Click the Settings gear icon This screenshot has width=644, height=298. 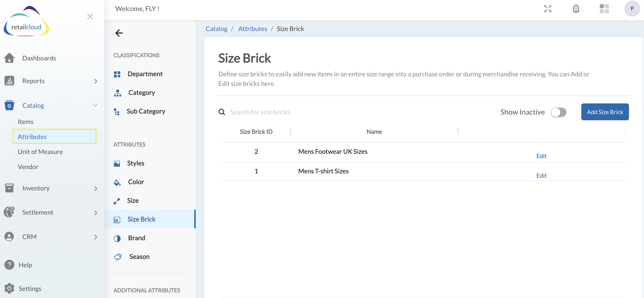click(x=9, y=288)
